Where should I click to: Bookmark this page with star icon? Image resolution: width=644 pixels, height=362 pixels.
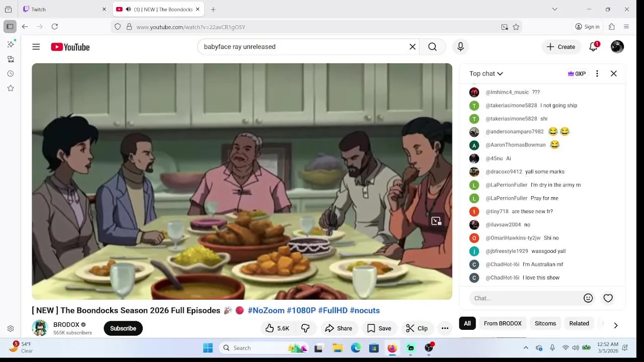point(516,27)
